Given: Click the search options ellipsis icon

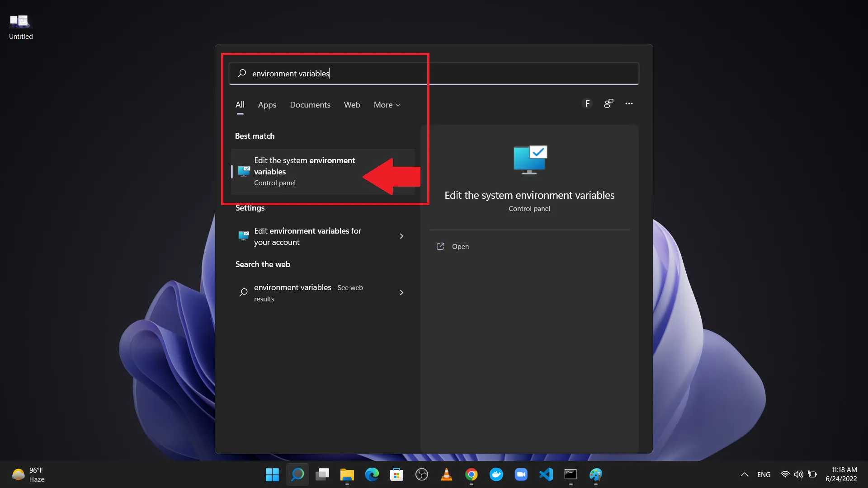Looking at the screenshot, I should coord(629,103).
